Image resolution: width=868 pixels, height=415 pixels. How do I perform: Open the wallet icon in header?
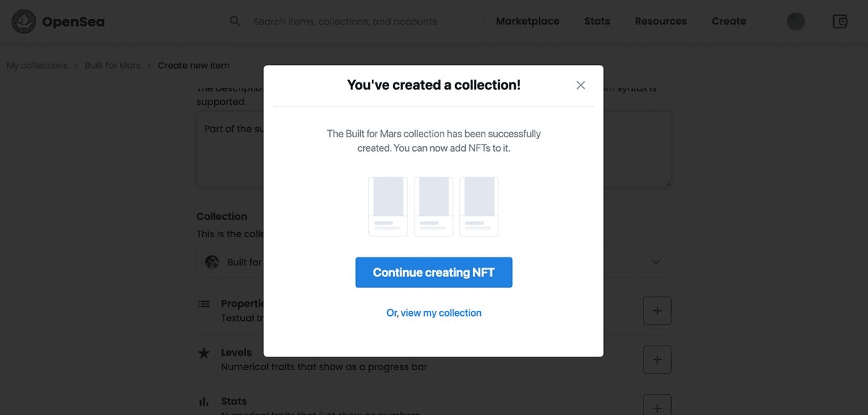pos(840,22)
